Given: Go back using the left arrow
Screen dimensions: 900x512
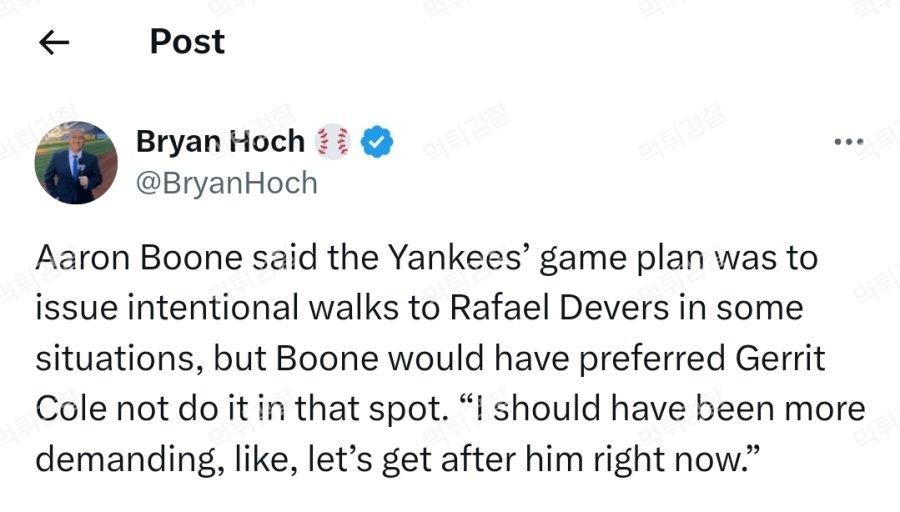Looking at the screenshot, I should pyautogui.click(x=53, y=42).
